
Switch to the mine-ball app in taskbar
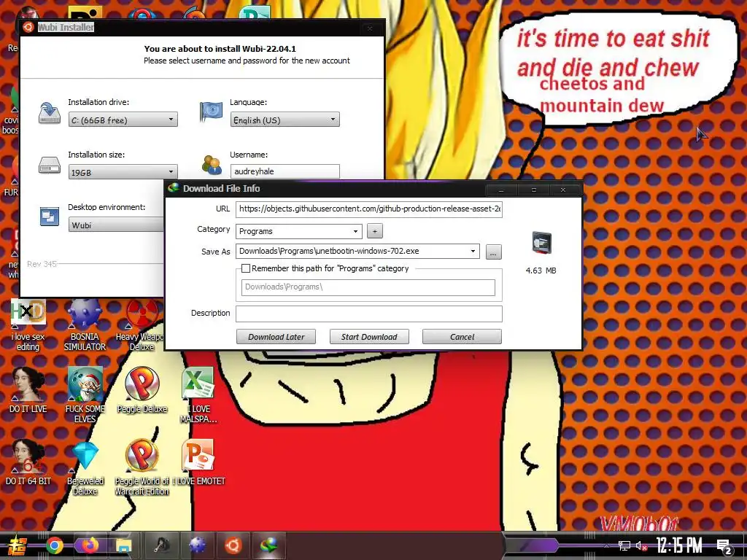(x=198, y=545)
